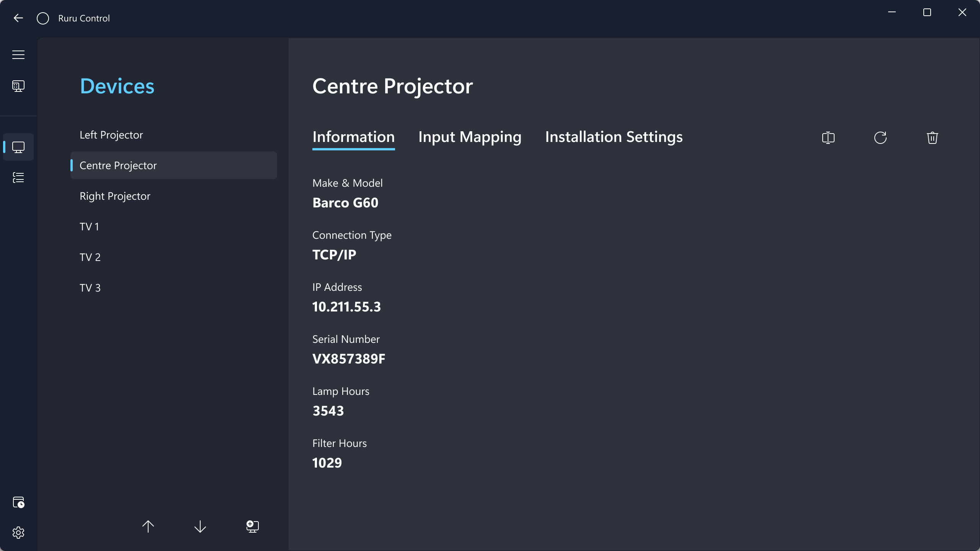980x551 pixels.
Task: Switch to the Input Mapping tab
Action: pyautogui.click(x=470, y=137)
